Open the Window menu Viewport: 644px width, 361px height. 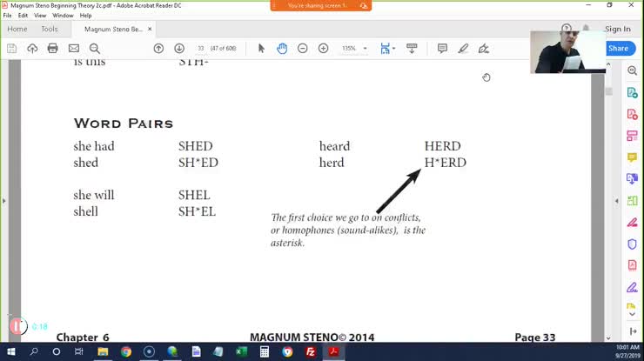pos(63,15)
